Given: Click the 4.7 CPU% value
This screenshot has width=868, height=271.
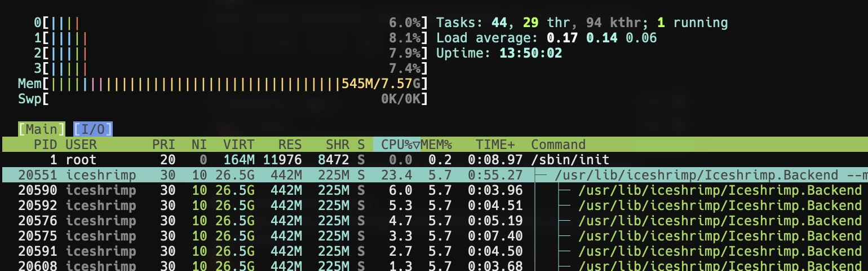Looking at the screenshot, I should [x=401, y=221].
